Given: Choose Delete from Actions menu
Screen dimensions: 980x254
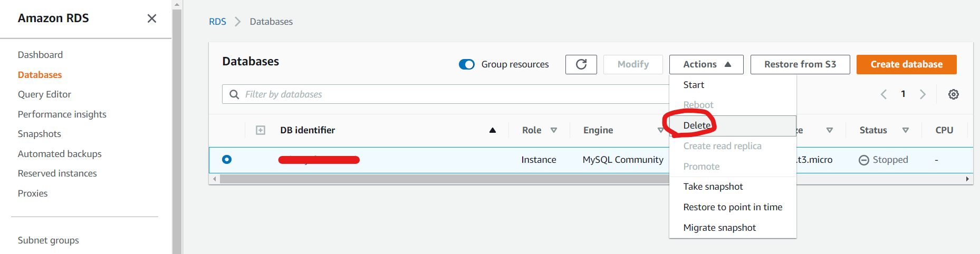Looking at the screenshot, I should coord(733,125).
